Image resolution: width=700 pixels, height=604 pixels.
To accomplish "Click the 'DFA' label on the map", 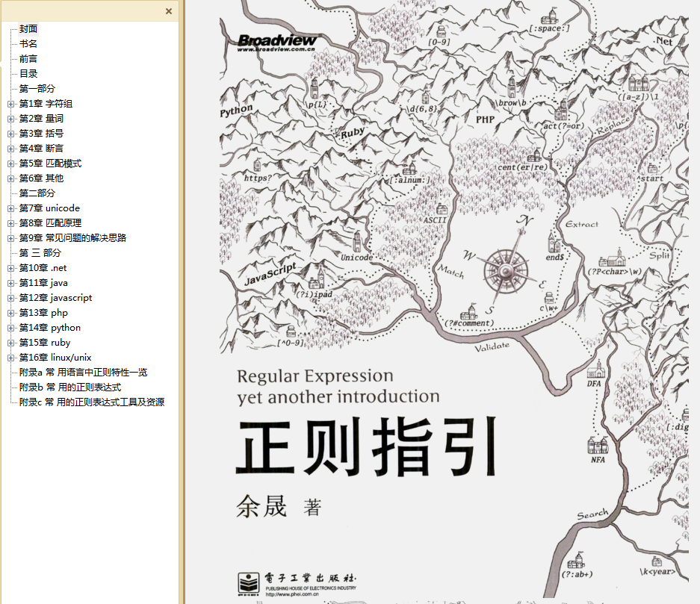I will (x=594, y=384).
